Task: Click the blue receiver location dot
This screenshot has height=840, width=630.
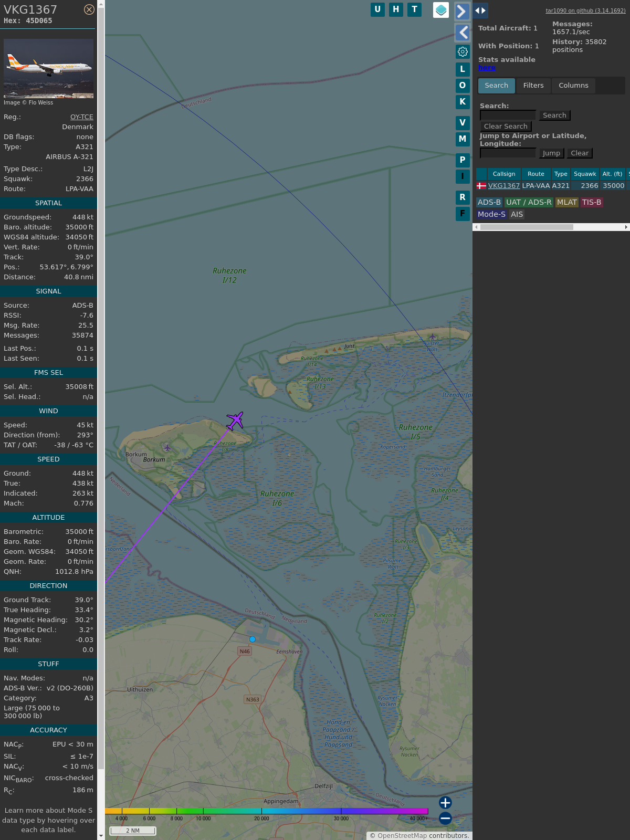Action: tap(253, 639)
